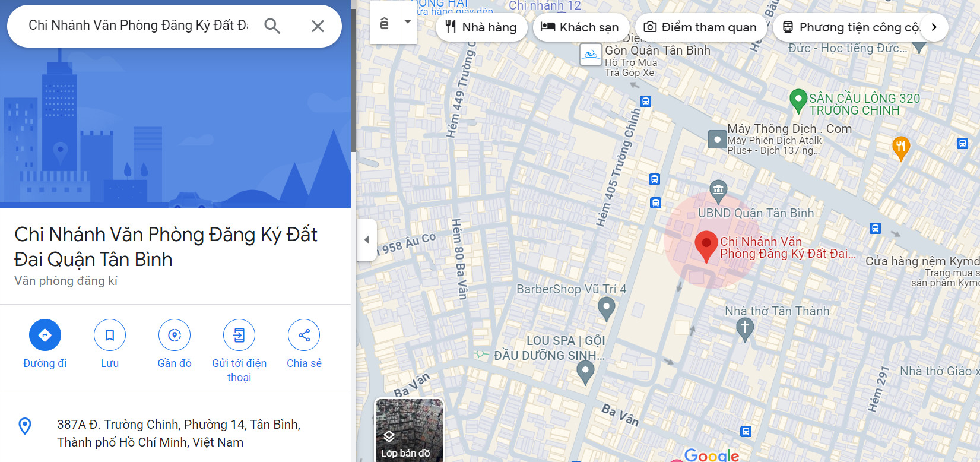The width and height of the screenshot is (980, 462).
Task: Send the place via Gửi tới điện thoại
Action: (239, 335)
